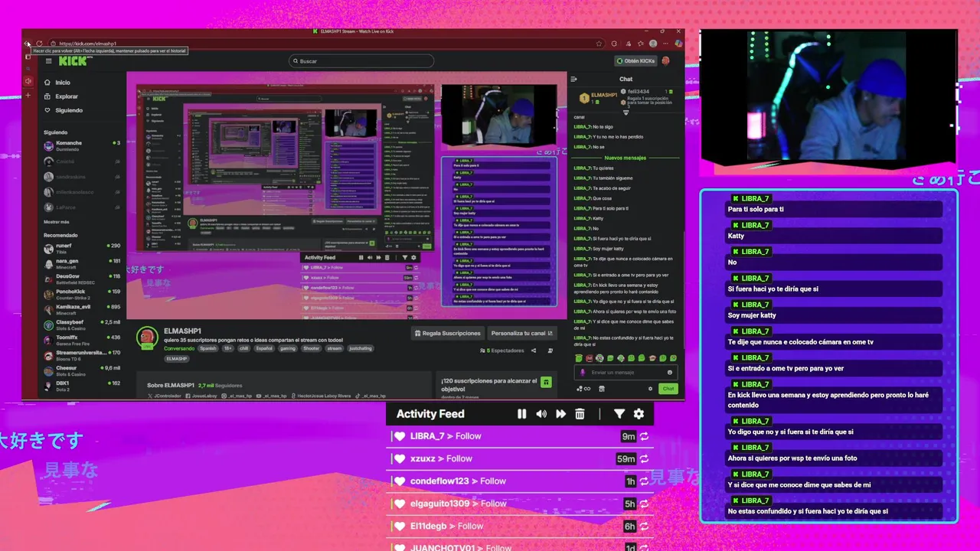Replay the condeflow123 follow alert
This screenshot has height=551, width=980.
(x=645, y=481)
